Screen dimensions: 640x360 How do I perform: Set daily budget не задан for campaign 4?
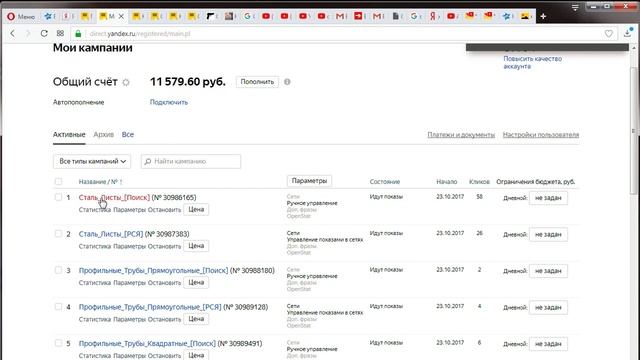point(548,307)
